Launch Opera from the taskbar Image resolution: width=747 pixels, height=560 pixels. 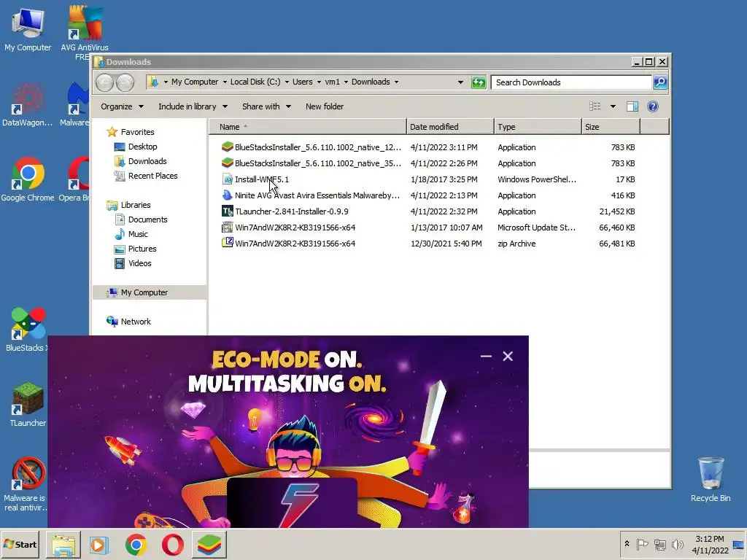[x=172, y=545]
